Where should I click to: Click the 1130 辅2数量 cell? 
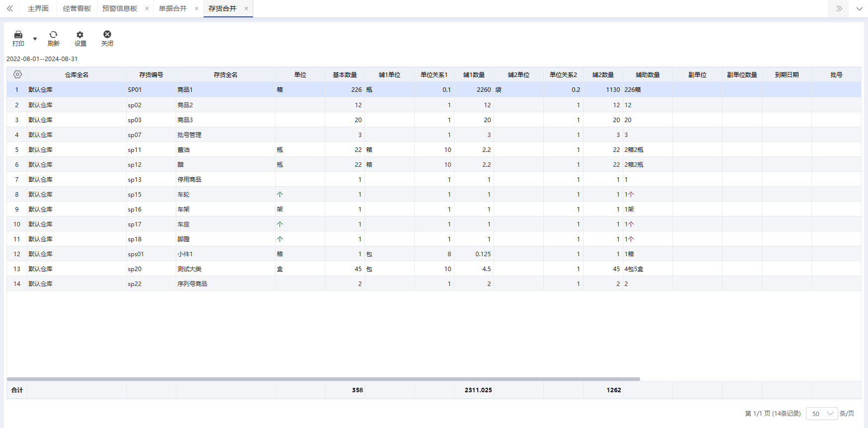603,90
